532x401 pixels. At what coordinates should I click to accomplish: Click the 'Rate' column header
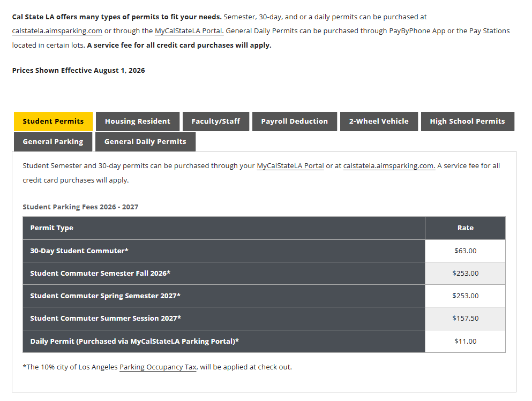tap(465, 228)
